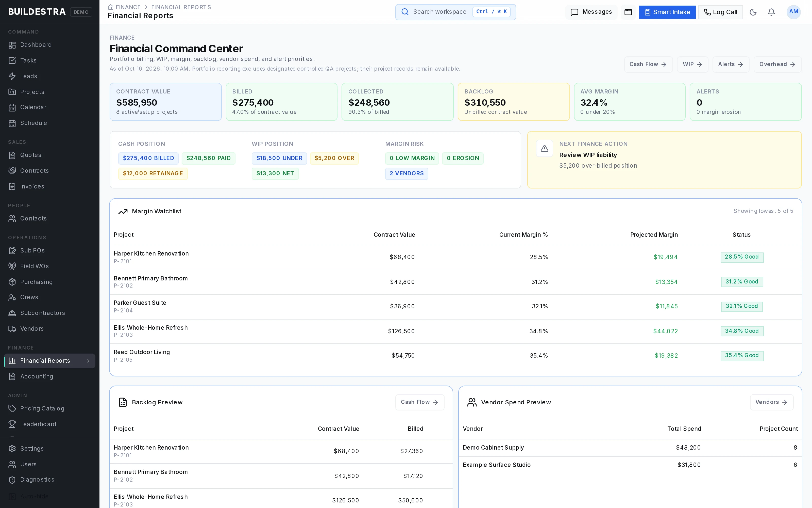Click Alerts shortcut button
Viewport: 812px width, 508px height.
click(x=731, y=64)
